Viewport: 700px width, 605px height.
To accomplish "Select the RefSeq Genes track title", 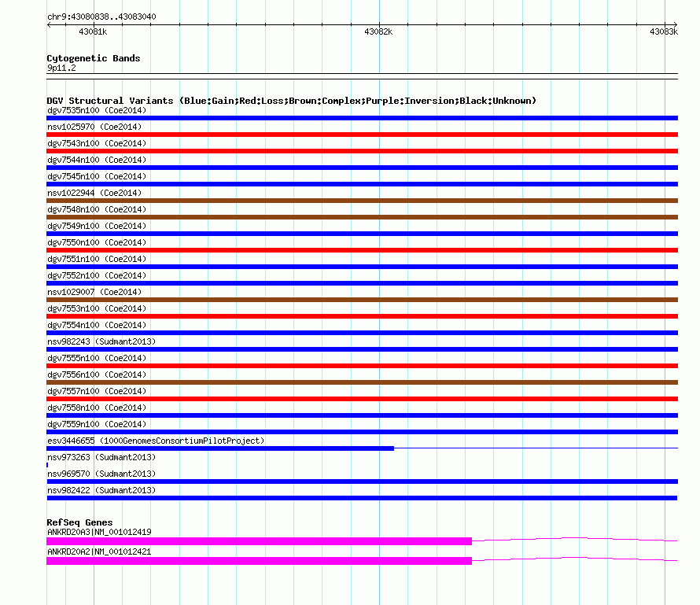I will tap(80, 522).
